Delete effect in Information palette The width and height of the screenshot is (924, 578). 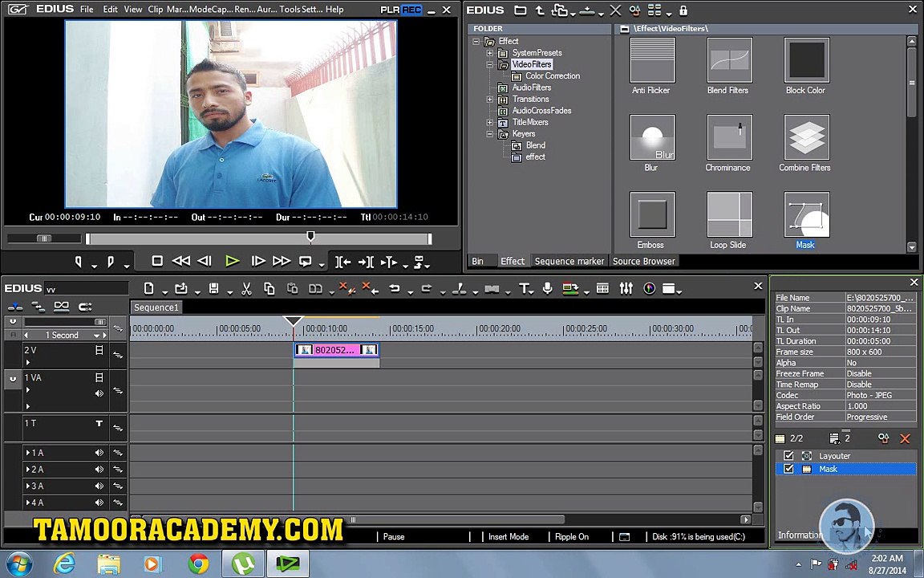tap(905, 438)
